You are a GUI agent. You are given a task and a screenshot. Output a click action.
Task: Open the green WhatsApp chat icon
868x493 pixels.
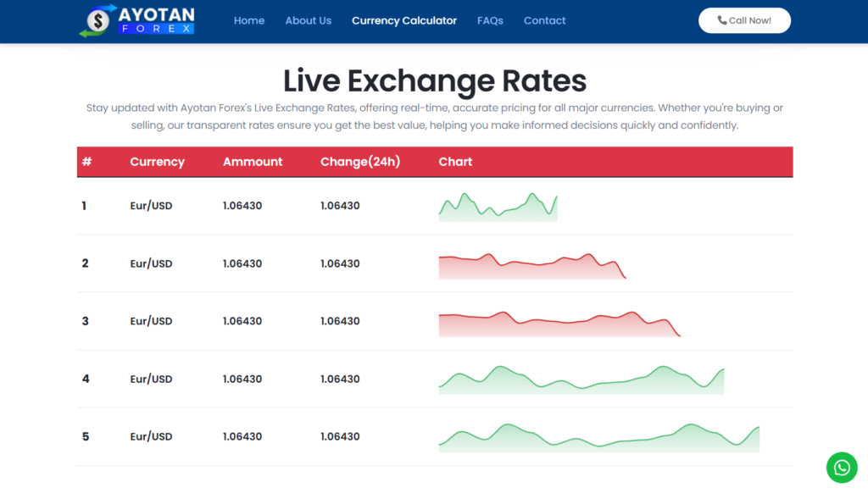[841, 467]
